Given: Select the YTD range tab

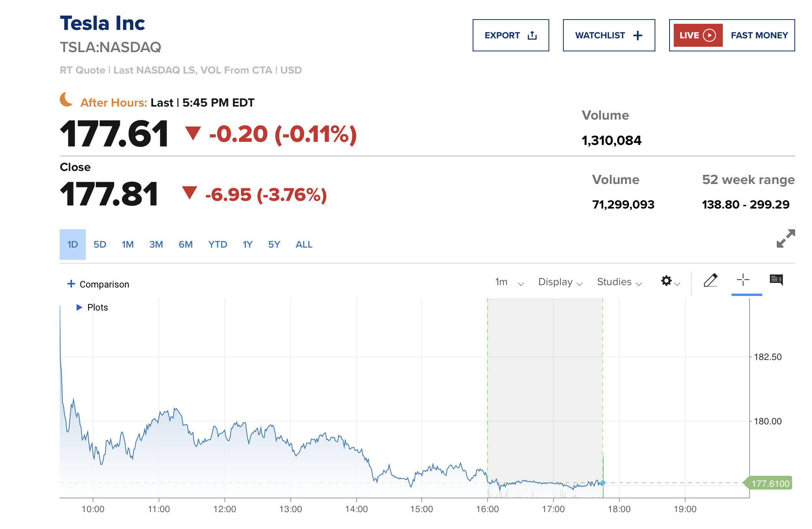Looking at the screenshot, I should (218, 245).
